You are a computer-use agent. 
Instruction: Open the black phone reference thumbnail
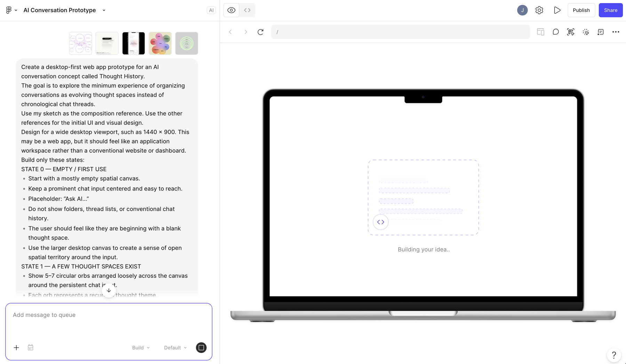tap(134, 43)
